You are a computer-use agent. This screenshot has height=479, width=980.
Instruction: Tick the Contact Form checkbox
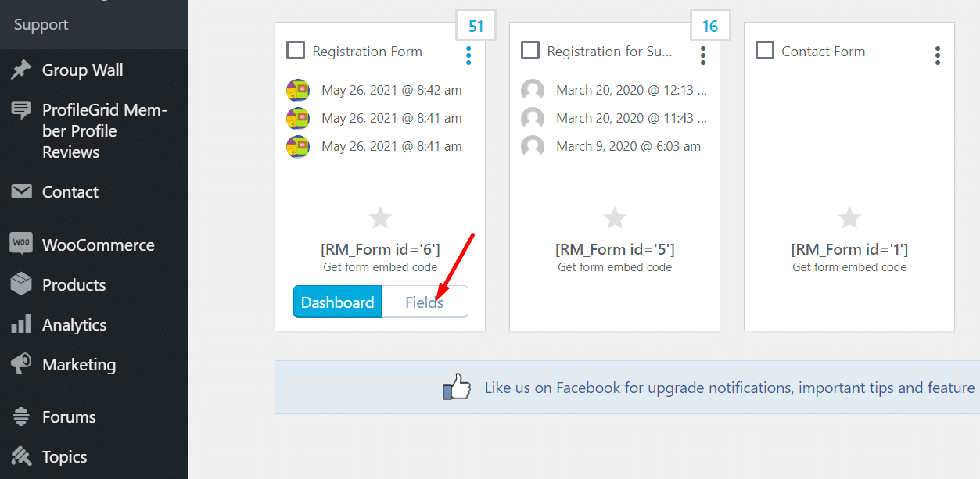[765, 51]
